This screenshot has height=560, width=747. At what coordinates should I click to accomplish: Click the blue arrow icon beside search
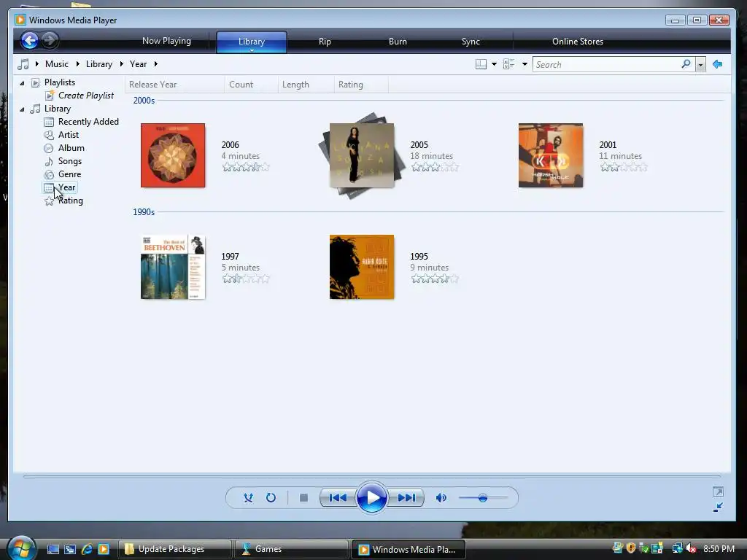[x=718, y=64]
